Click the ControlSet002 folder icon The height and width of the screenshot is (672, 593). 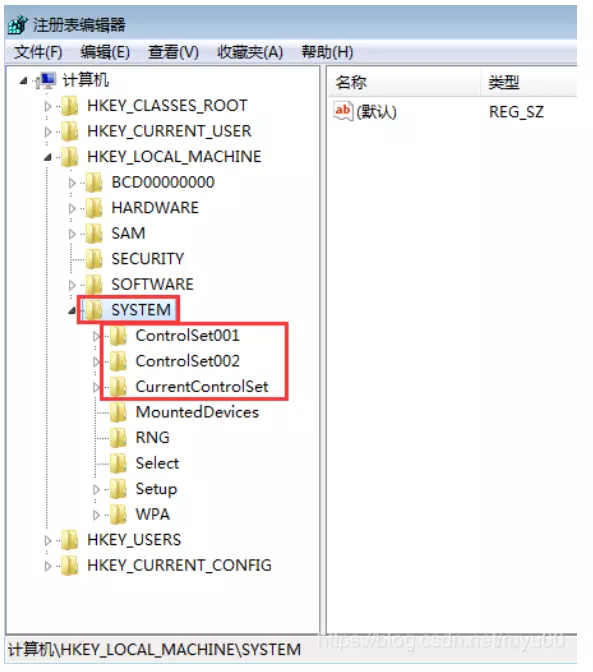tap(118, 361)
